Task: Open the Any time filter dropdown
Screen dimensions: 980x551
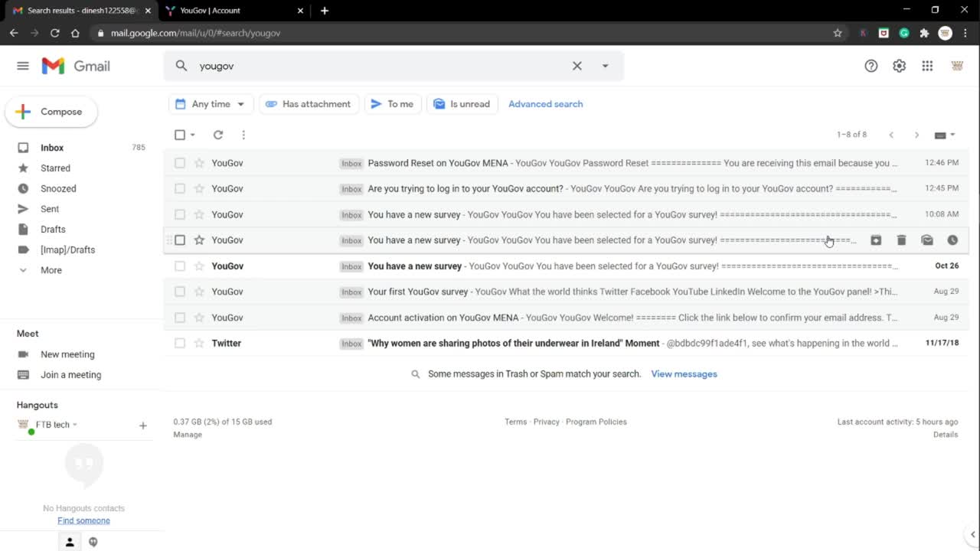Action: point(211,104)
